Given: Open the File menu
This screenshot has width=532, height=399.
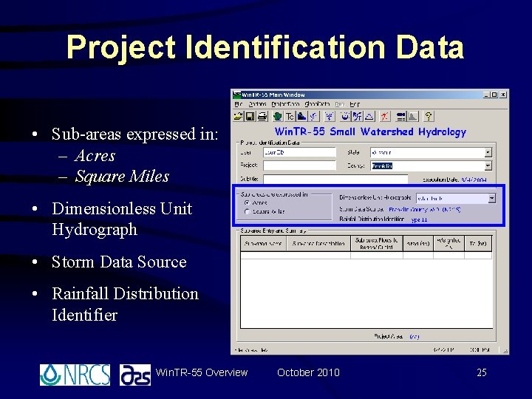Looking at the screenshot, I should pyautogui.click(x=239, y=104).
